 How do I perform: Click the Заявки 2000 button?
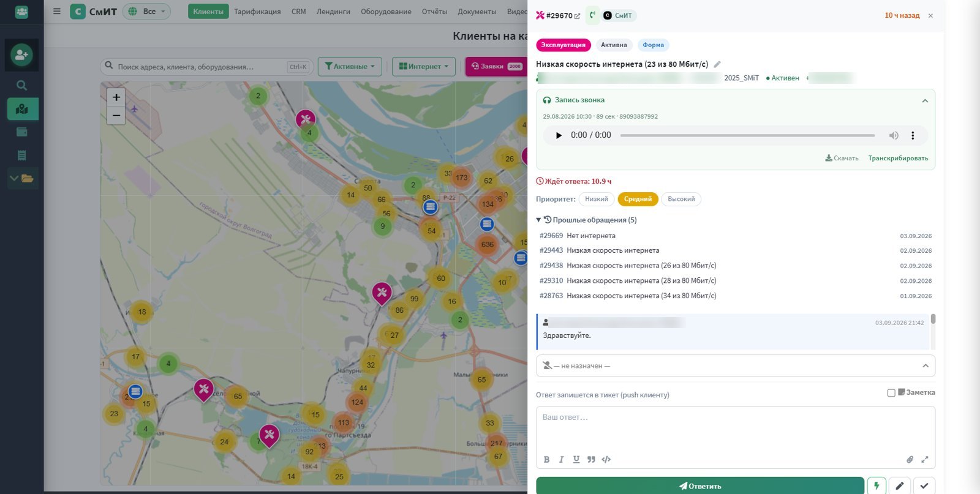[496, 67]
